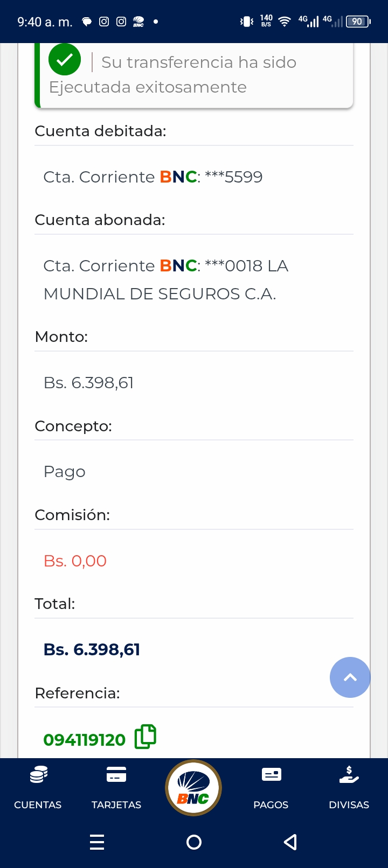The height and width of the screenshot is (868, 388).
Task: Open Android recent apps menu button
Action: (x=97, y=842)
